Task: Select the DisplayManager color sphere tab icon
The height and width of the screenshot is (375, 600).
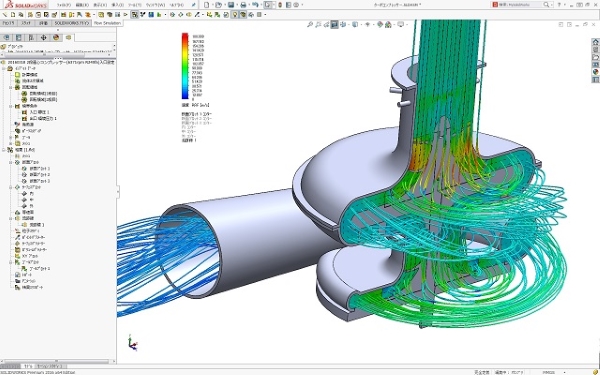Action: tap(56, 38)
